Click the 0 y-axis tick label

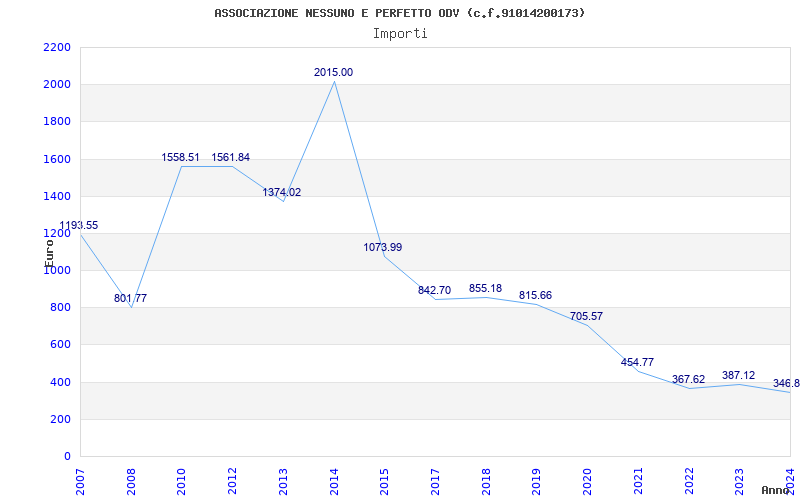click(x=67, y=457)
